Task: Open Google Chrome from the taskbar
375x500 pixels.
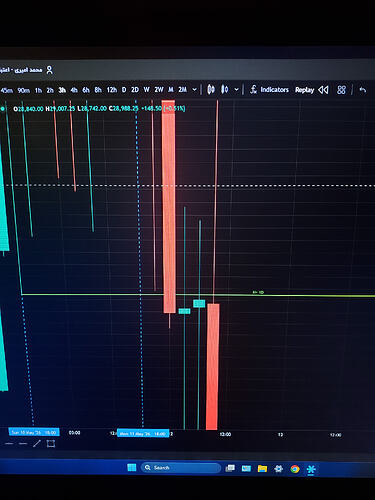Action: 295,469
